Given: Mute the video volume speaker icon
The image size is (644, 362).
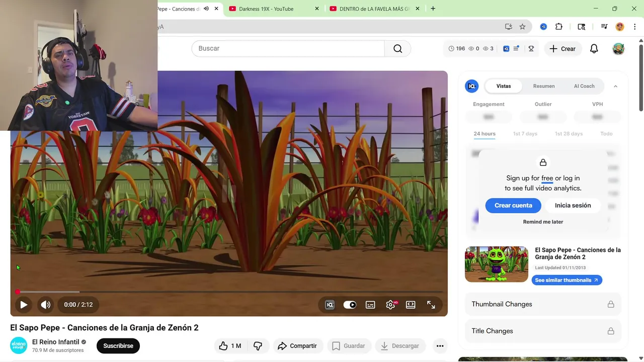Looking at the screenshot, I should pos(46,305).
